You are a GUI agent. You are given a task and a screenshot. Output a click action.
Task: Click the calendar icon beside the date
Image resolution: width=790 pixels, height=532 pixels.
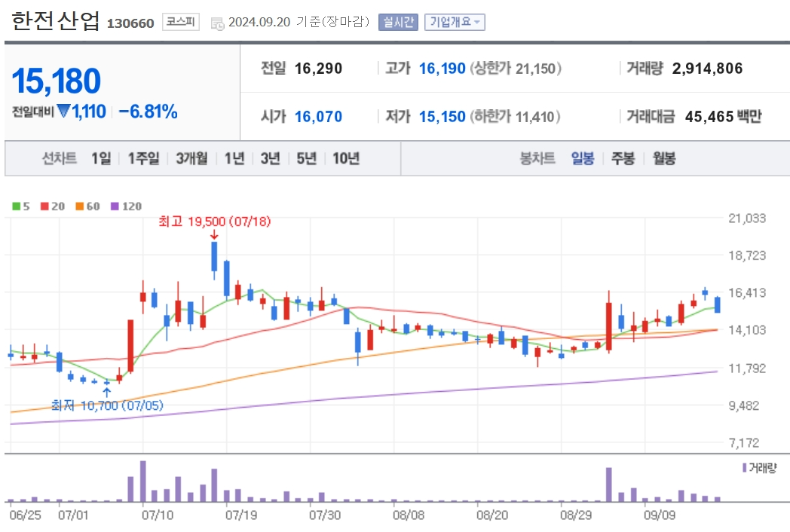[217, 23]
